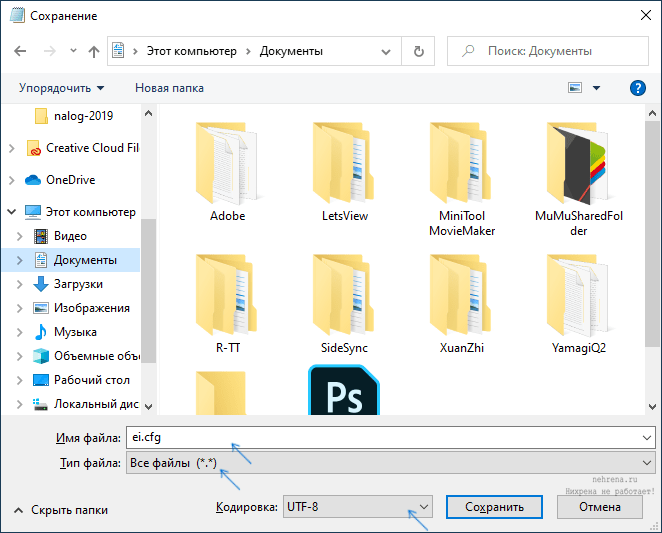Image resolution: width=662 pixels, height=533 pixels.
Task: Select Creative Cloud Files in sidebar
Action: (82, 148)
